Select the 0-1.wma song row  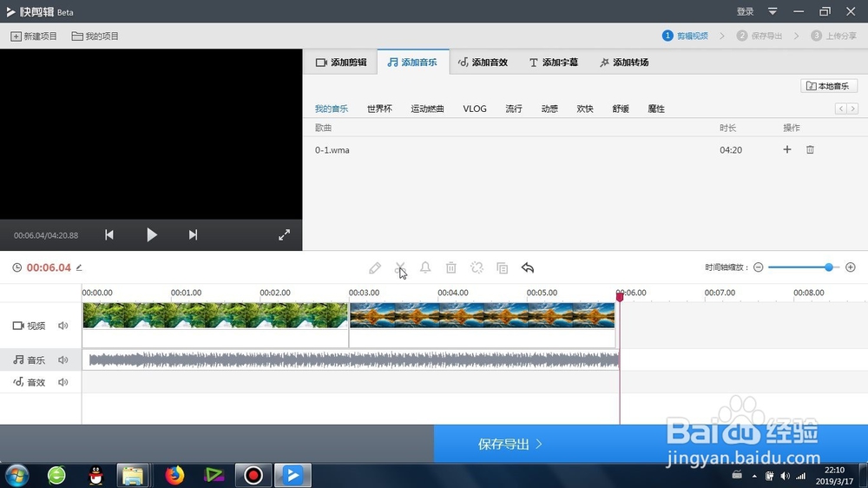click(x=585, y=149)
